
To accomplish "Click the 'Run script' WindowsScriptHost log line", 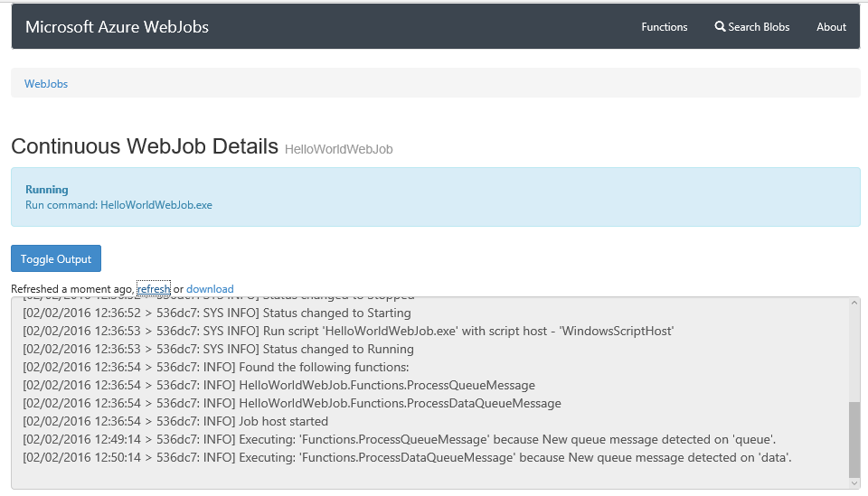I will tap(348, 331).
